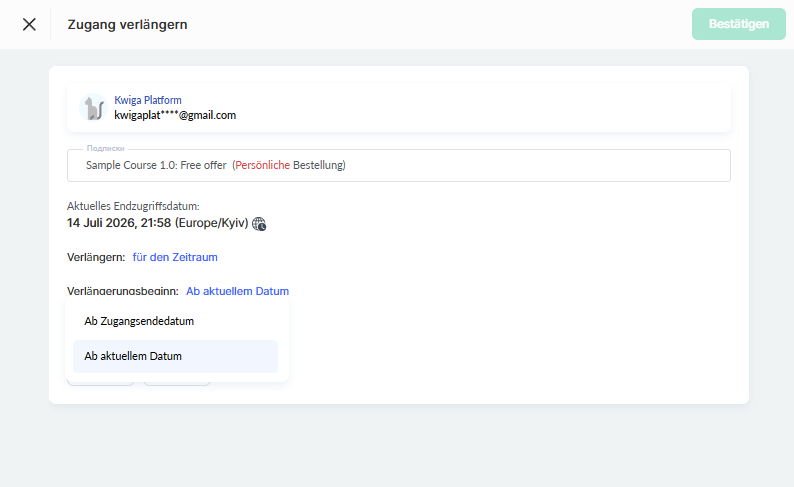The image size is (794, 487).
Task: Click the red 'Persönliche' order text
Action: coord(262,165)
